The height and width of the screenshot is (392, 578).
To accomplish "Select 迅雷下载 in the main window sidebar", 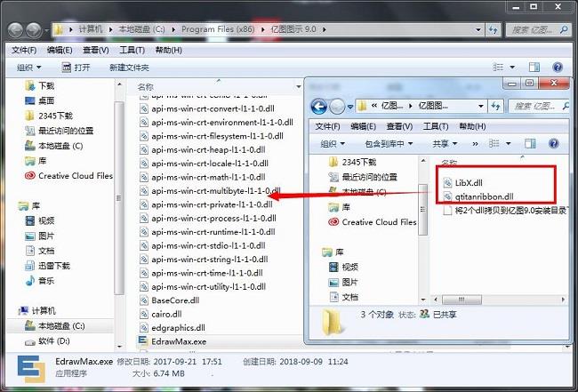I will tap(47, 266).
